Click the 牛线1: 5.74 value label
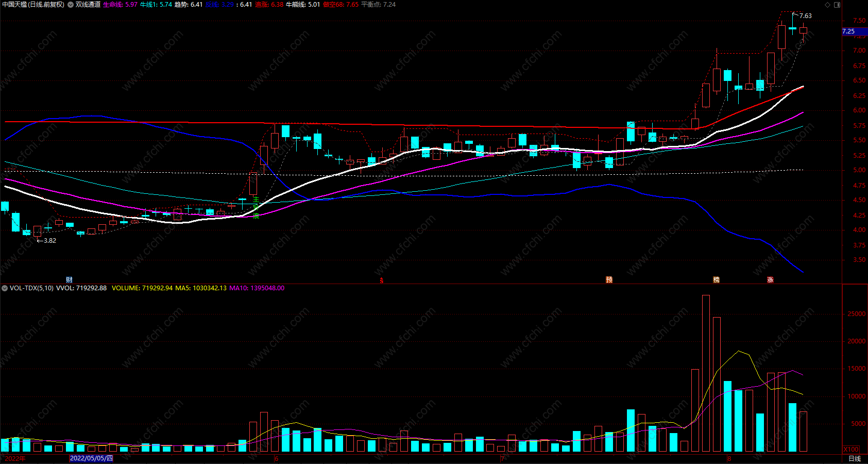The image size is (868, 464). click(x=156, y=5)
